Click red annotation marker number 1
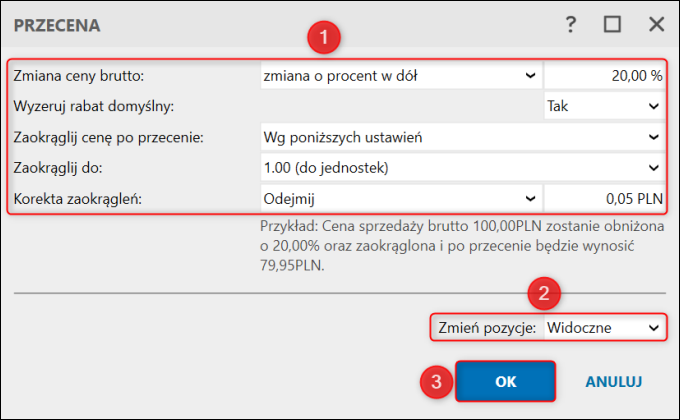Screen dimensions: 680x420 pos(322,39)
